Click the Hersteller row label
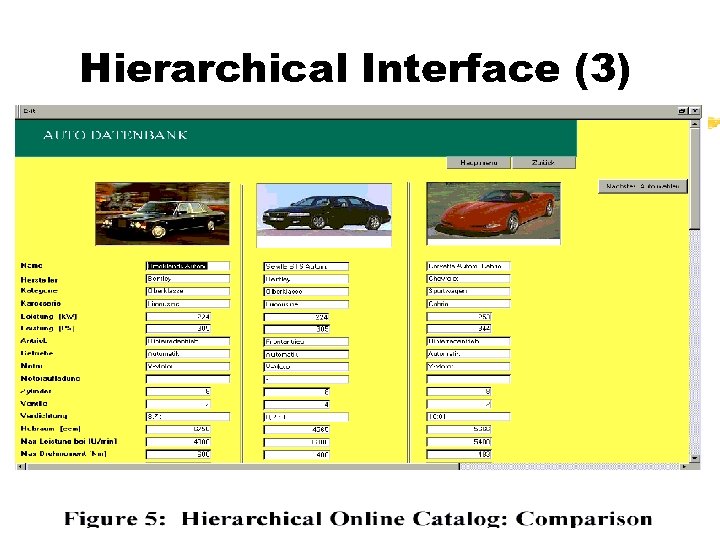The width and height of the screenshot is (720, 540). pyautogui.click(x=39, y=280)
